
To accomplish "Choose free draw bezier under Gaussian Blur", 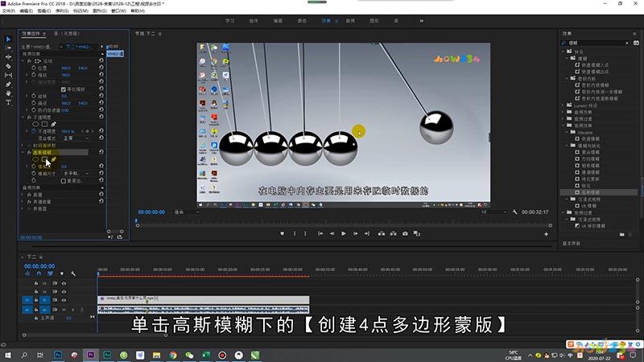I will click(53, 159).
